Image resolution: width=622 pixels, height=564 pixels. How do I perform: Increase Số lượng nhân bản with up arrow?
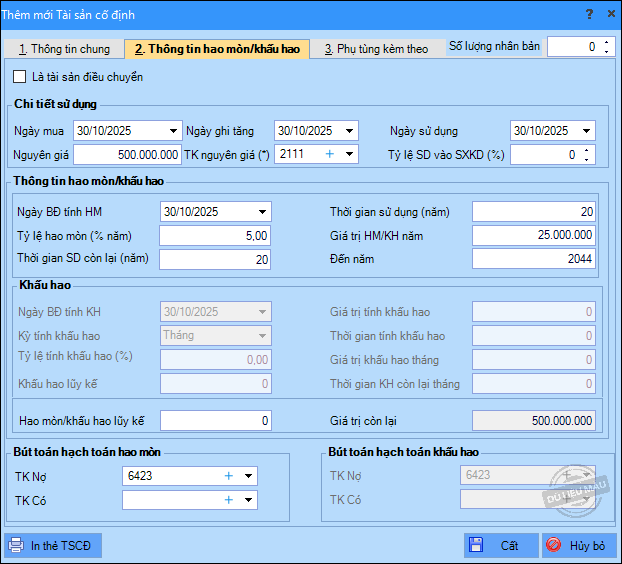coord(607,42)
